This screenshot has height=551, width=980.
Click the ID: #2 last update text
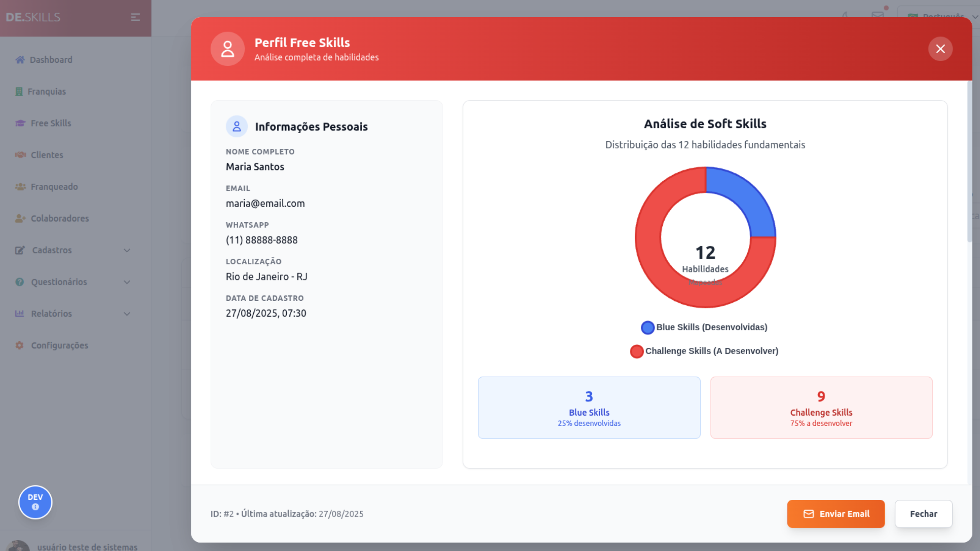(287, 514)
